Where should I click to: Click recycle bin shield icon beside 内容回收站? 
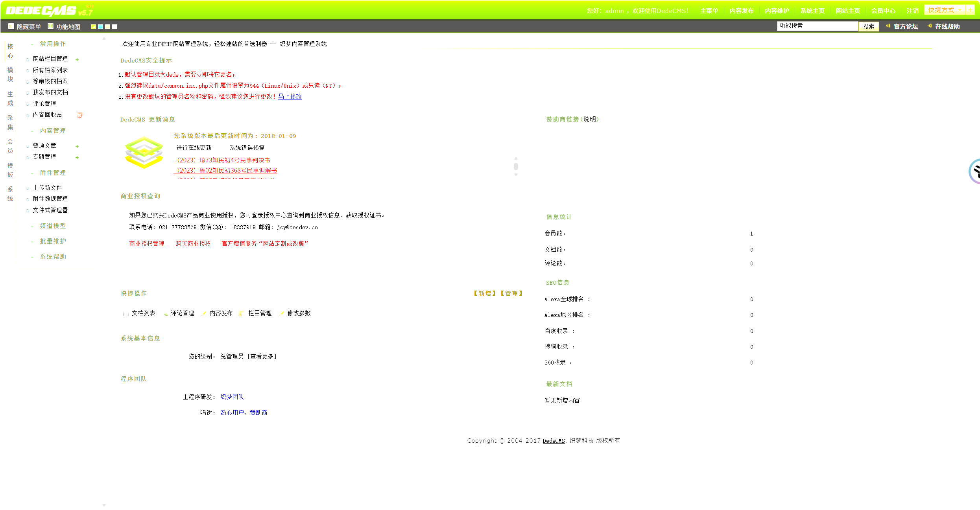(x=79, y=115)
